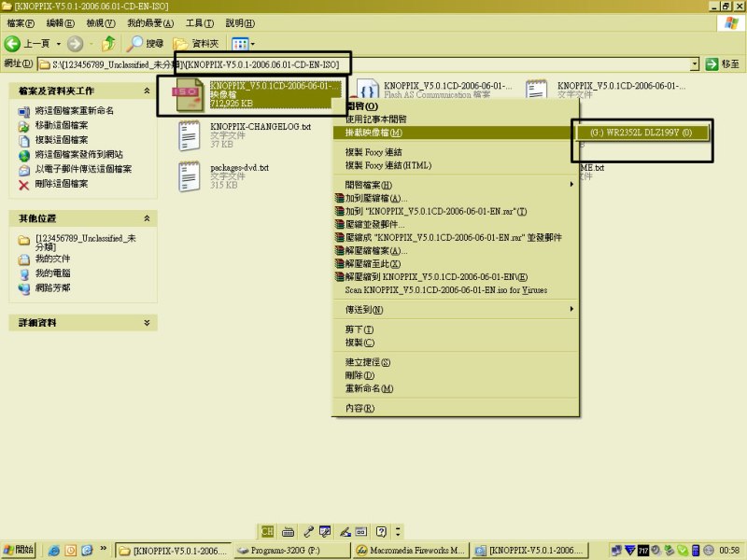Choose 建立捷徑(S) in the context menu
Image resolution: width=747 pixels, height=560 pixels.
point(455,362)
